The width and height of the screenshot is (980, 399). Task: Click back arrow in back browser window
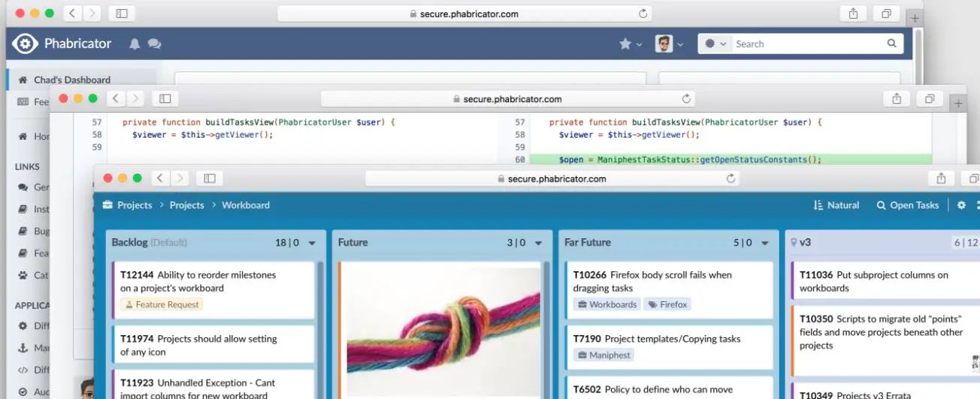73,14
